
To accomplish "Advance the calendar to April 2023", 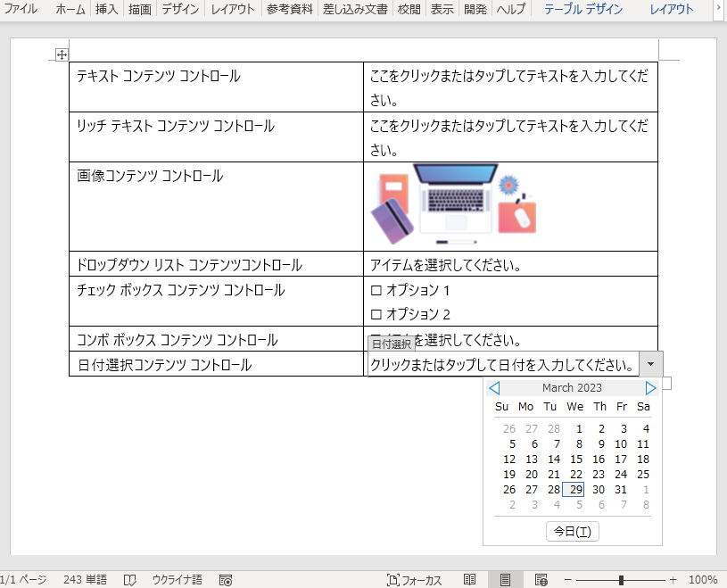I will pyautogui.click(x=650, y=387).
